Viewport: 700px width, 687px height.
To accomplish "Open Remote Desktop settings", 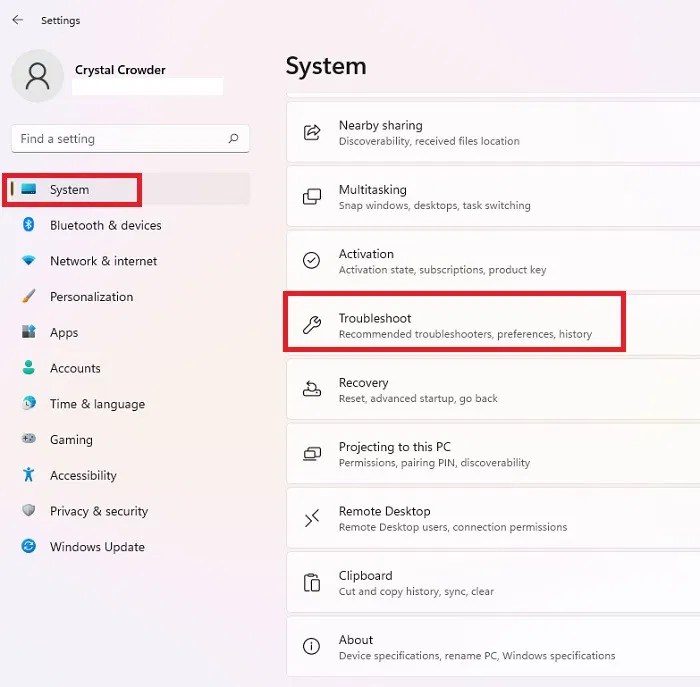I will pos(493,518).
